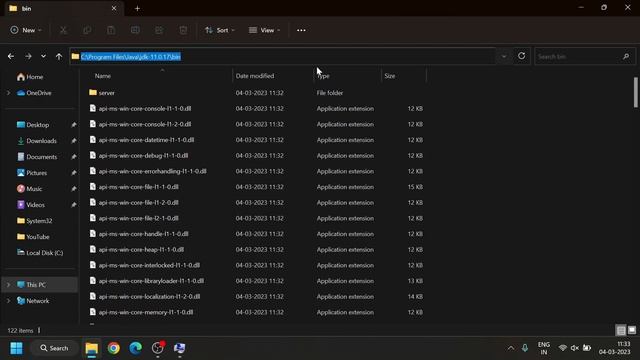Open System32 folder in sidebar
The height and width of the screenshot is (360, 640).
34,221
